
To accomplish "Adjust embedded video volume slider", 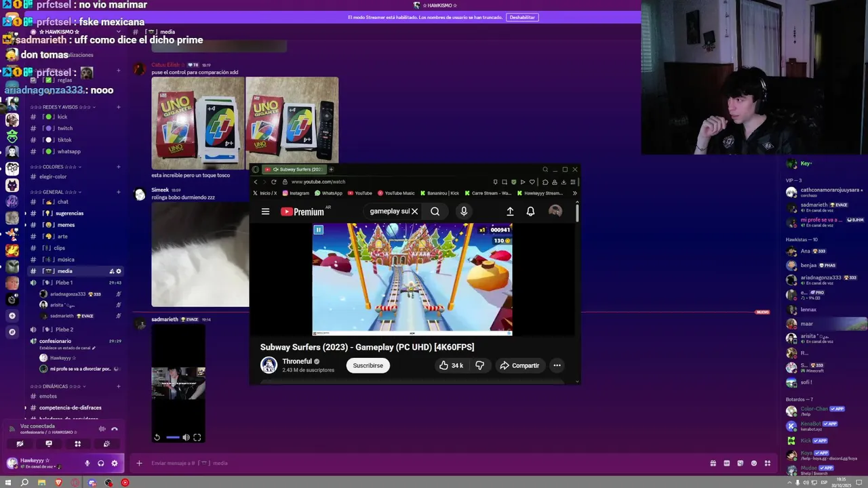I will (172, 438).
